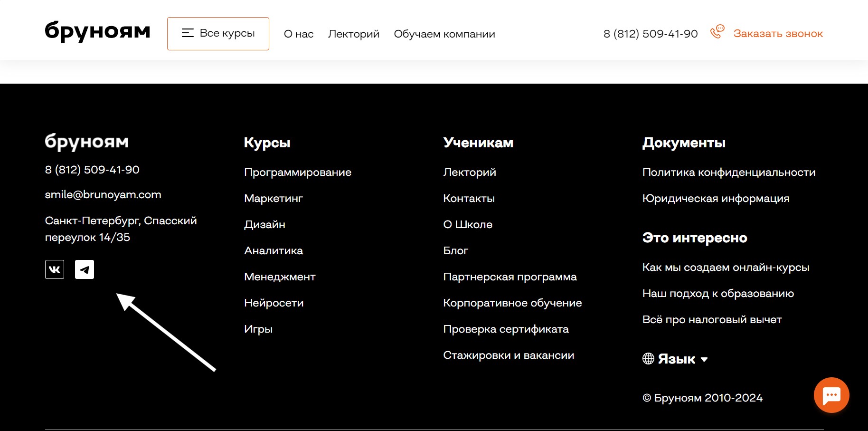Open the Все курсы menu button
The height and width of the screenshot is (431, 868).
pos(218,34)
